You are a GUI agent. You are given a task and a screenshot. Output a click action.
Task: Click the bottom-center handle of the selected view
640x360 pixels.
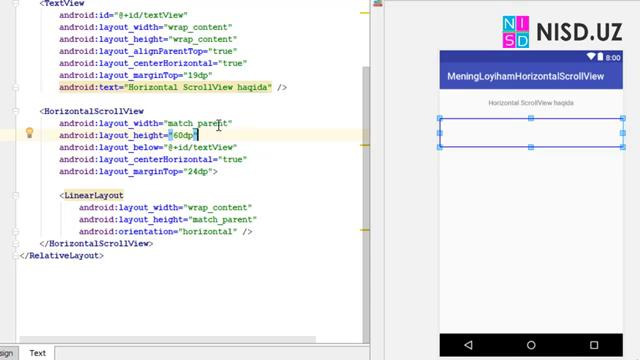click(x=531, y=147)
